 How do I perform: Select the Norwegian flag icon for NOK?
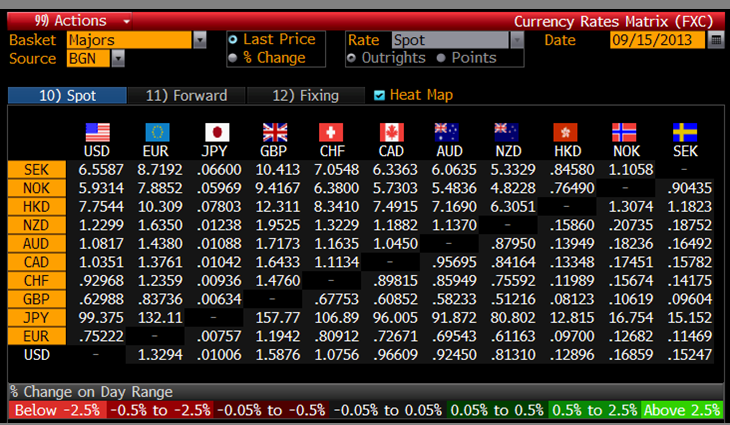click(x=624, y=133)
